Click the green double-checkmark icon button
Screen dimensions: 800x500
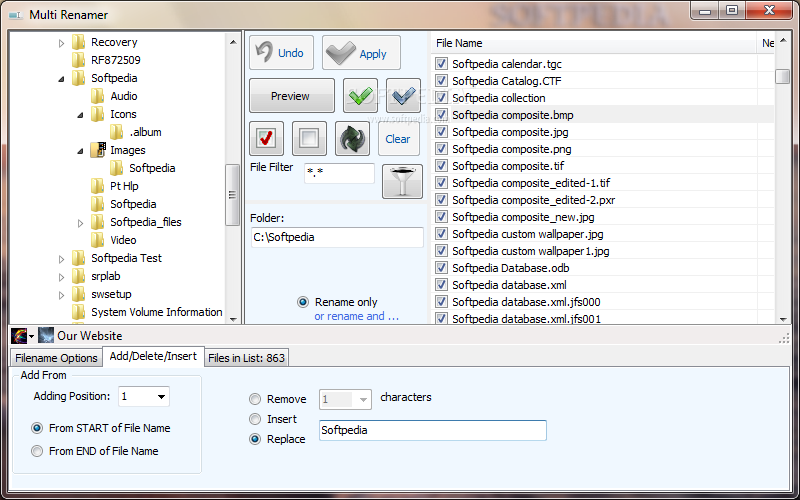[361, 95]
